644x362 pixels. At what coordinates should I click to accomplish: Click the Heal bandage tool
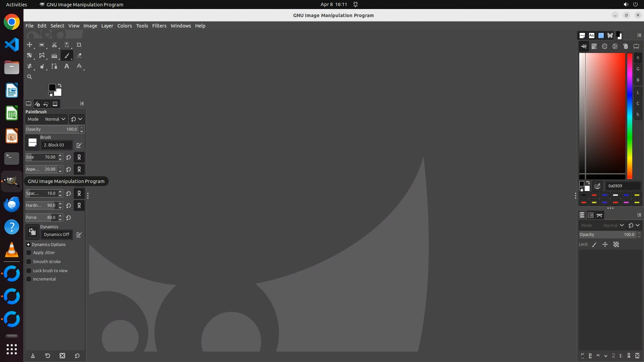(30, 66)
